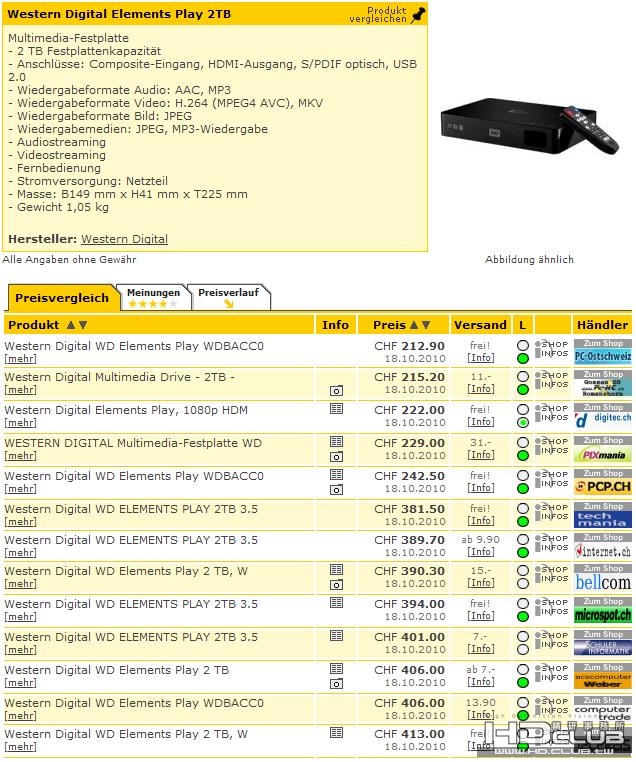636x762 pixels.
Task: Follow the Western Digital Hersteller link
Action: (124, 239)
